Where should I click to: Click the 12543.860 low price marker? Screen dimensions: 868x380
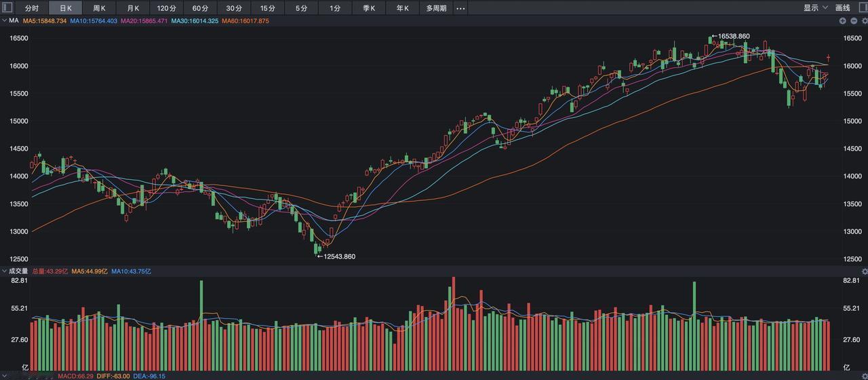click(x=336, y=256)
